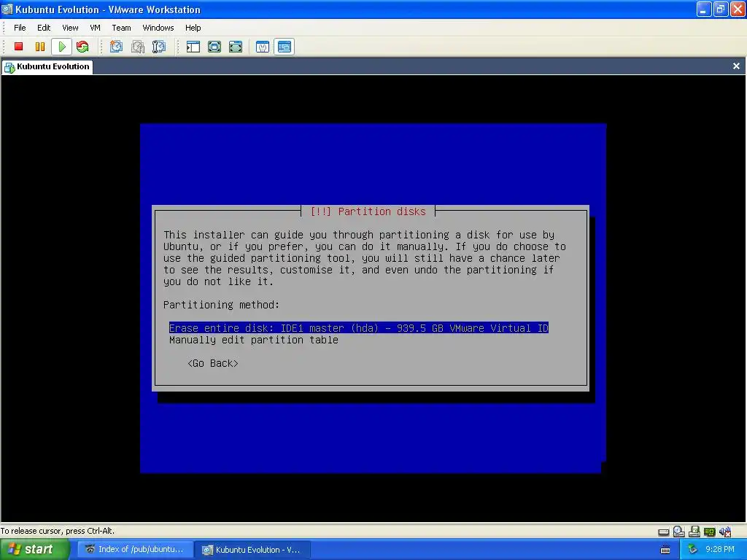Image resolution: width=747 pixels, height=560 pixels.
Task: Click the VMware title bar application icon
Action: [x=7, y=9]
